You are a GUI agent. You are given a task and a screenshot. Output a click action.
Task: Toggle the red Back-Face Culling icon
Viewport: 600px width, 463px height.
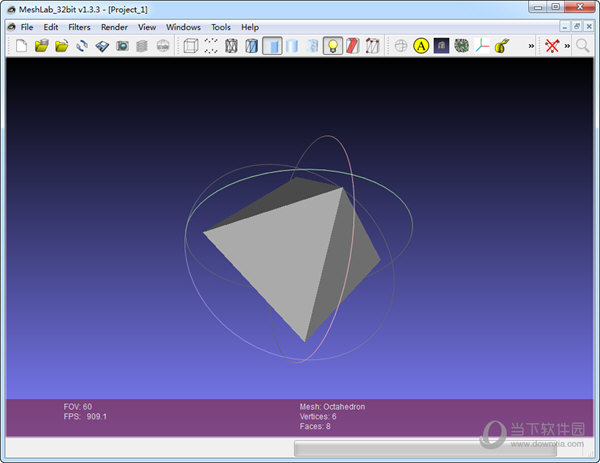[x=352, y=46]
